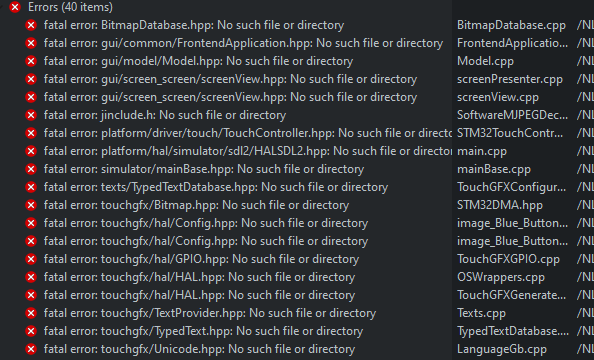Click the OSWrappers.cpp resource cell
The image size is (594, 360).
tap(501, 277)
